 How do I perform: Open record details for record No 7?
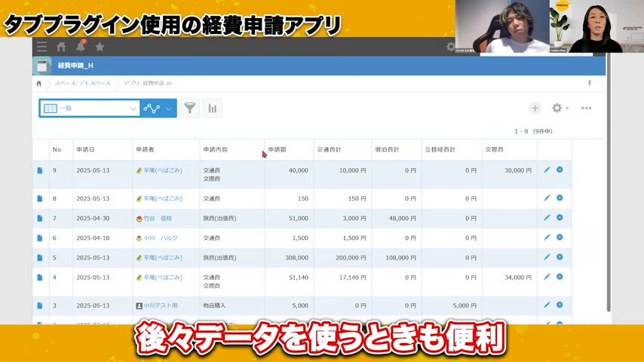[40, 218]
